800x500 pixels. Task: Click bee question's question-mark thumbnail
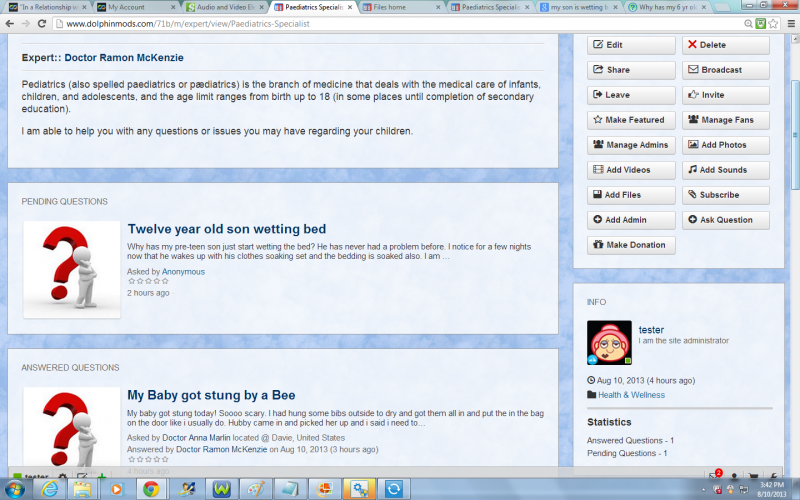[x=72, y=426]
